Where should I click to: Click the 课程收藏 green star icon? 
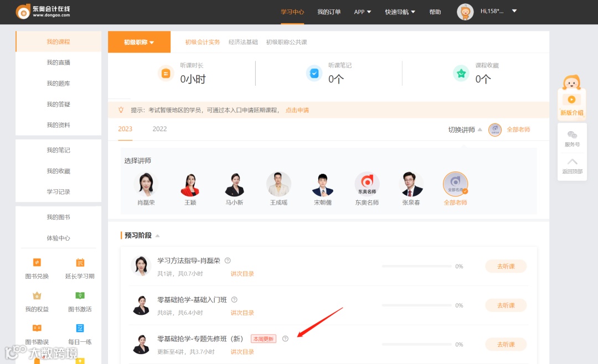coord(461,73)
